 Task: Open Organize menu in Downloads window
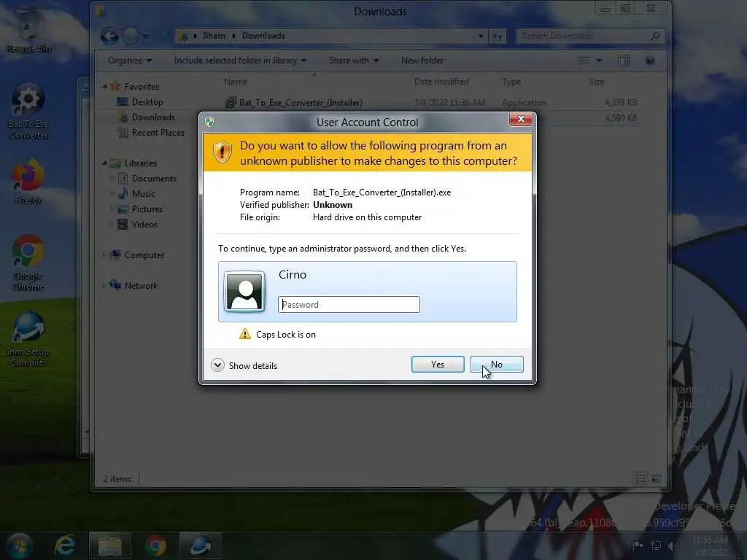(130, 61)
